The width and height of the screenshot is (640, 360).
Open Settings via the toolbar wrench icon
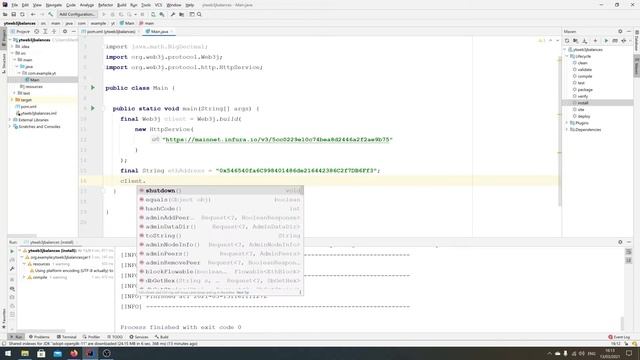(x=173, y=14)
